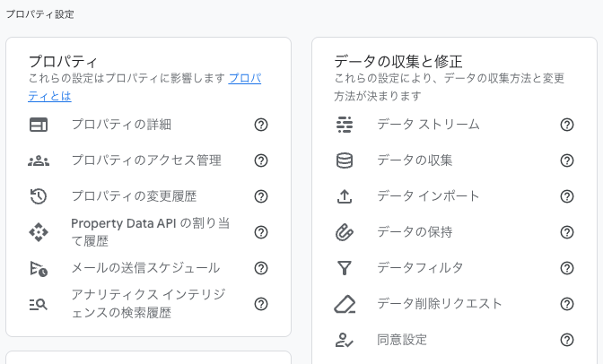Click the メールの送信スケジュール send-clock icon
The image size is (603, 364).
pyautogui.click(x=39, y=268)
